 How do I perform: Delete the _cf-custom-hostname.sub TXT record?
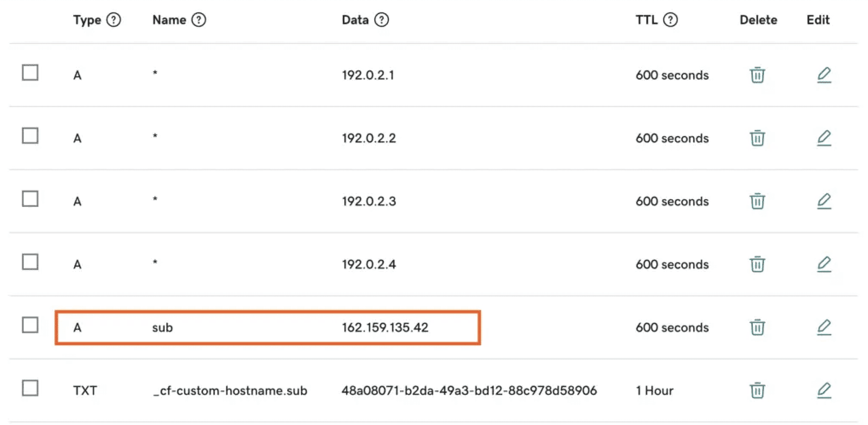pos(757,390)
